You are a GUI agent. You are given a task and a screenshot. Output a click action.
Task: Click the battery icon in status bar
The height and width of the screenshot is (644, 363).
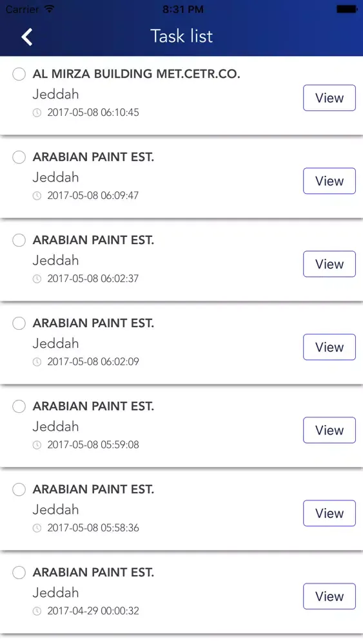point(347,9)
